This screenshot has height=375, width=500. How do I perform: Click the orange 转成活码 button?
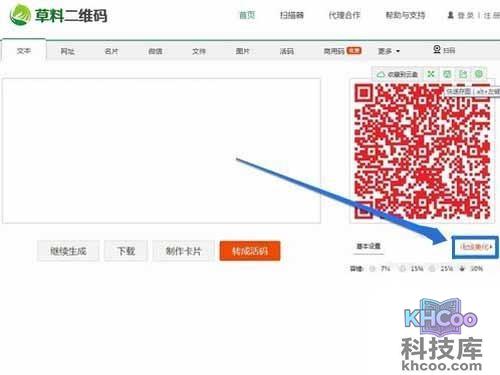tap(250, 251)
